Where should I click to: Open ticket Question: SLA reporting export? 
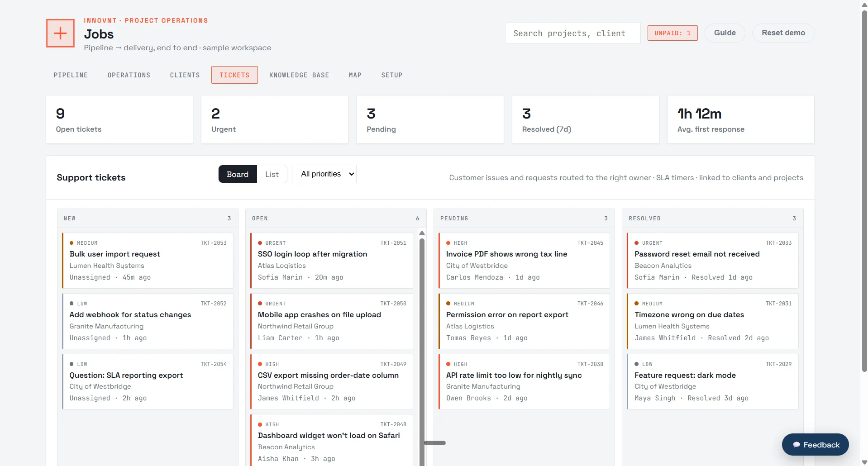[148, 381]
